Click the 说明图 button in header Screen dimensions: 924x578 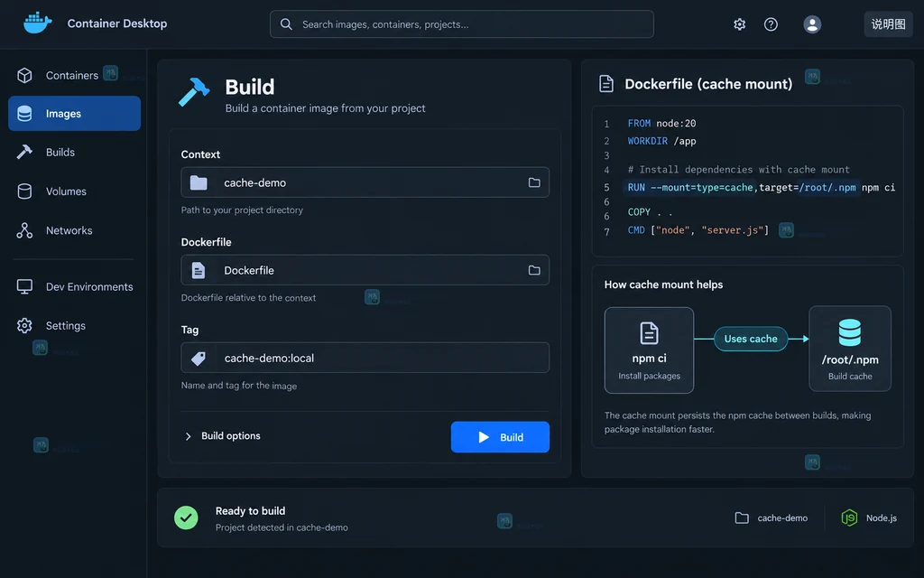pyautogui.click(x=888, y=24)
